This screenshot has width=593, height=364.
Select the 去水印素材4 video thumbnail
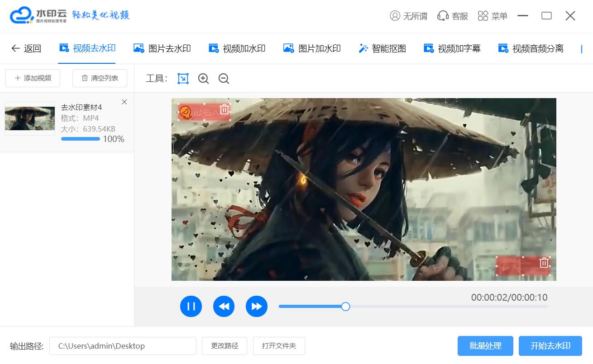[30, 118]
